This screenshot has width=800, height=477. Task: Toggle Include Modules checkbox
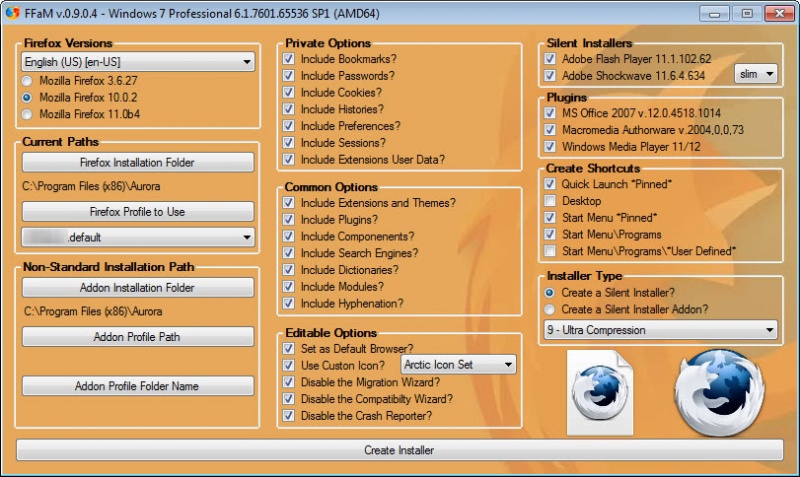click(x=289, y=286)
